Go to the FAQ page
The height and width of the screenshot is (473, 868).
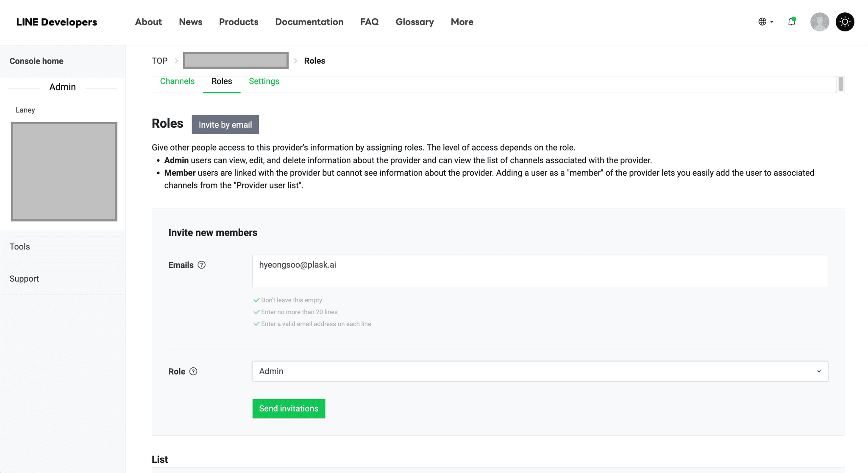(370, 22)
